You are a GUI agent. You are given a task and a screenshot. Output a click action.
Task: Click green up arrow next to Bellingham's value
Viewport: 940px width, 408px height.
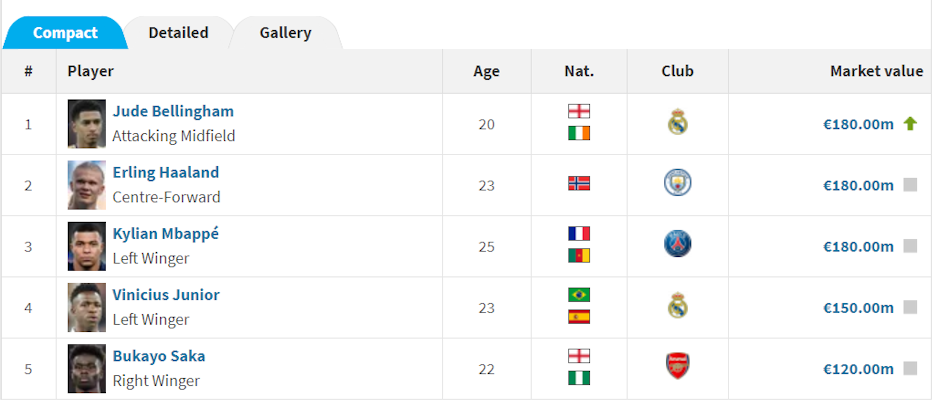tap(910, 124)
